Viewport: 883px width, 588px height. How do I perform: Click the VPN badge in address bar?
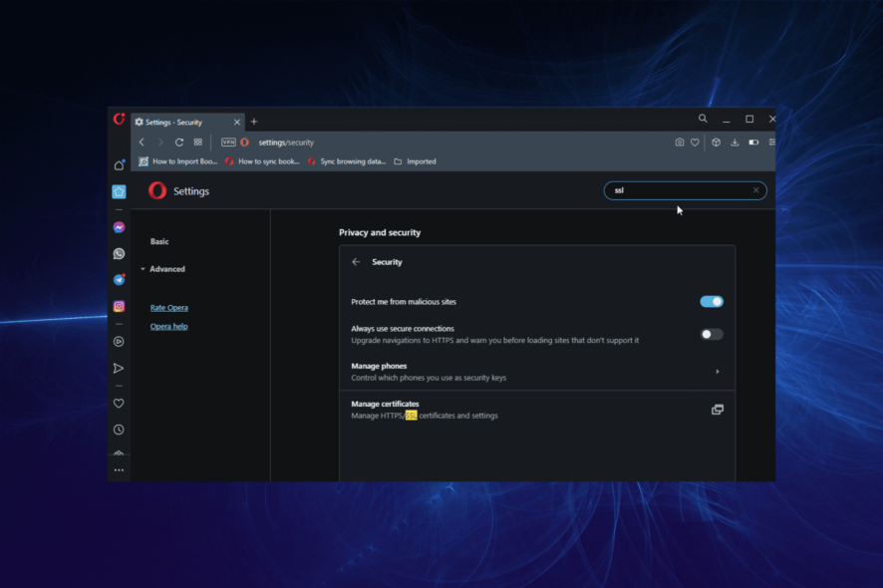[x=228, y=143]
